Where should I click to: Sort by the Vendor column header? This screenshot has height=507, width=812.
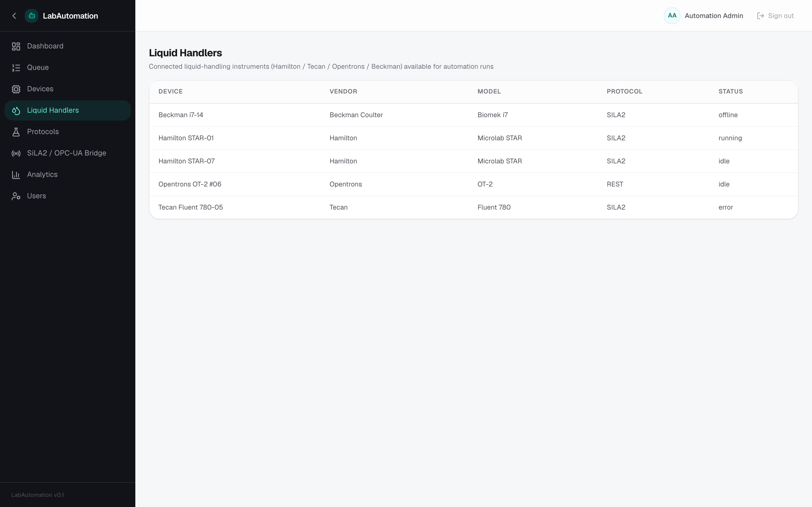[x=343, y=92]
